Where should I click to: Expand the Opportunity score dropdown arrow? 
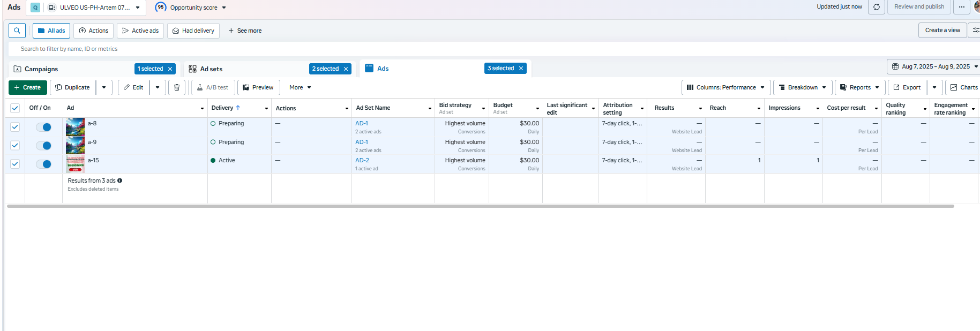point(224,7)
